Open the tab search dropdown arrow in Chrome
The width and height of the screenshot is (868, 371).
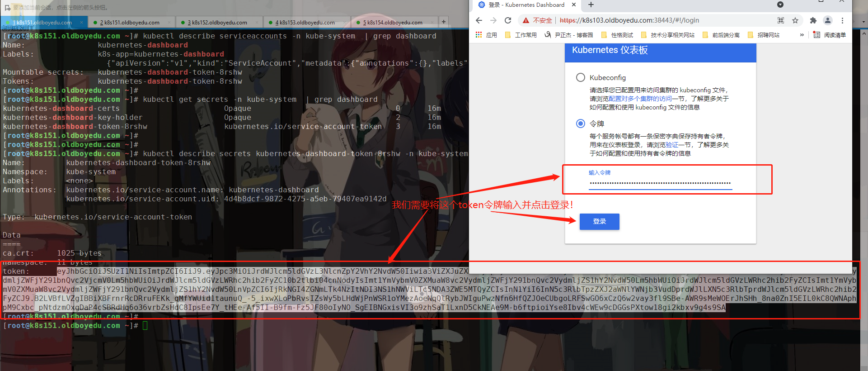tap(780, 5)
